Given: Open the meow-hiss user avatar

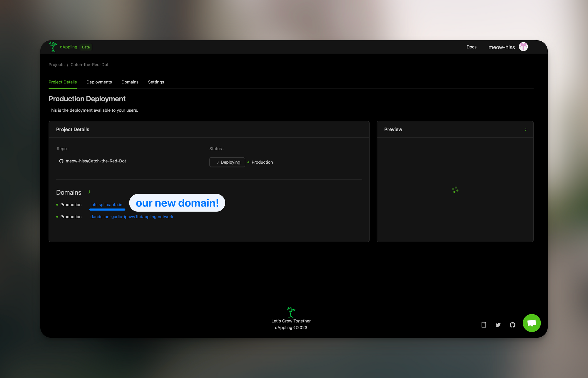Looking at the screenshot, I should [x=523, y=47].
